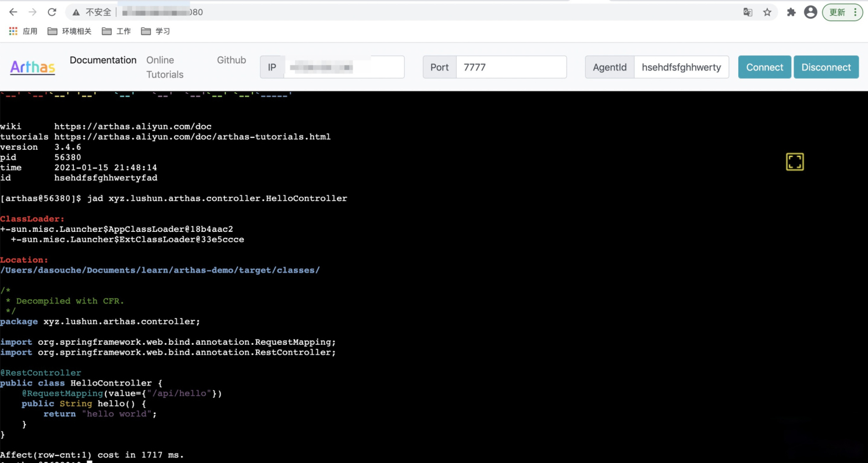Click the target/classes/ path line
The image size is (868, 463).
160,270
